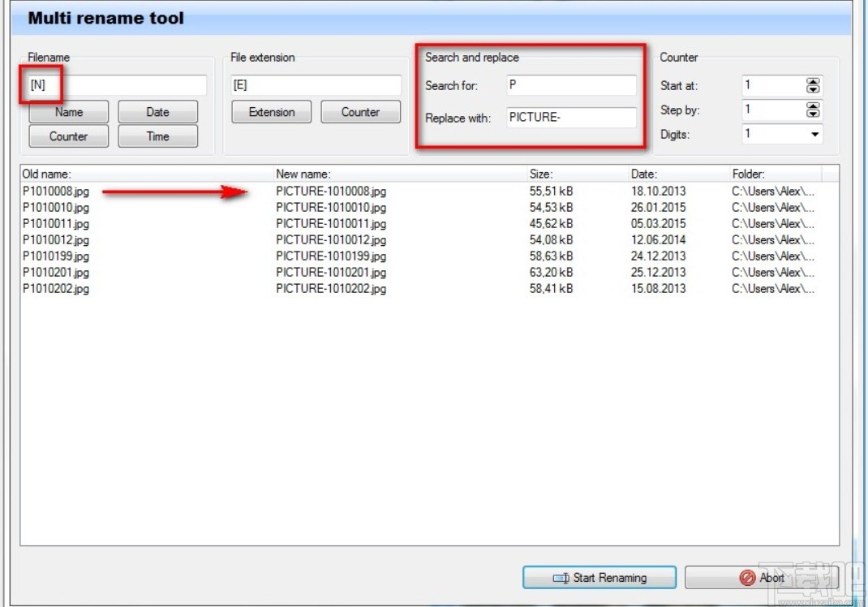Click the Time button
Viewport: 868px width, 607px height.
[157, 136]
